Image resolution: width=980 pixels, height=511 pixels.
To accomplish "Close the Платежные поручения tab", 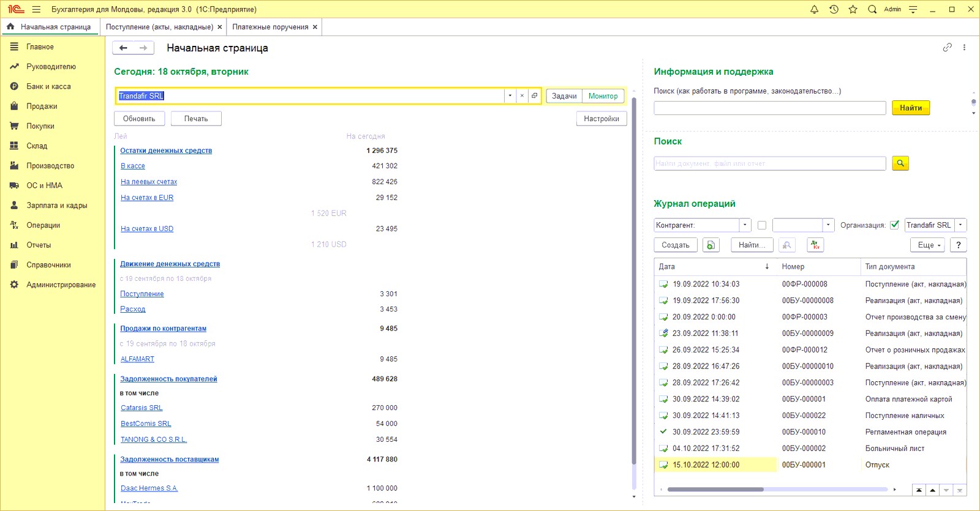I will [x=315, y=27].
